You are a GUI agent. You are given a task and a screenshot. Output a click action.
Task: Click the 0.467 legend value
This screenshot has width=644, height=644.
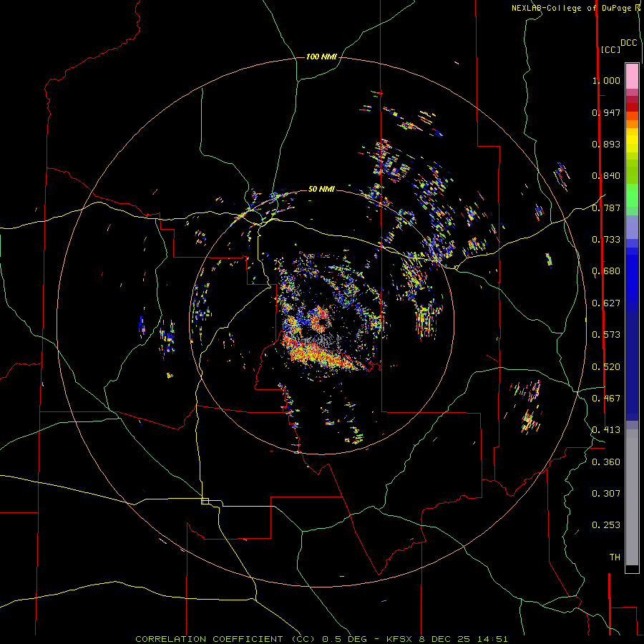606,399
